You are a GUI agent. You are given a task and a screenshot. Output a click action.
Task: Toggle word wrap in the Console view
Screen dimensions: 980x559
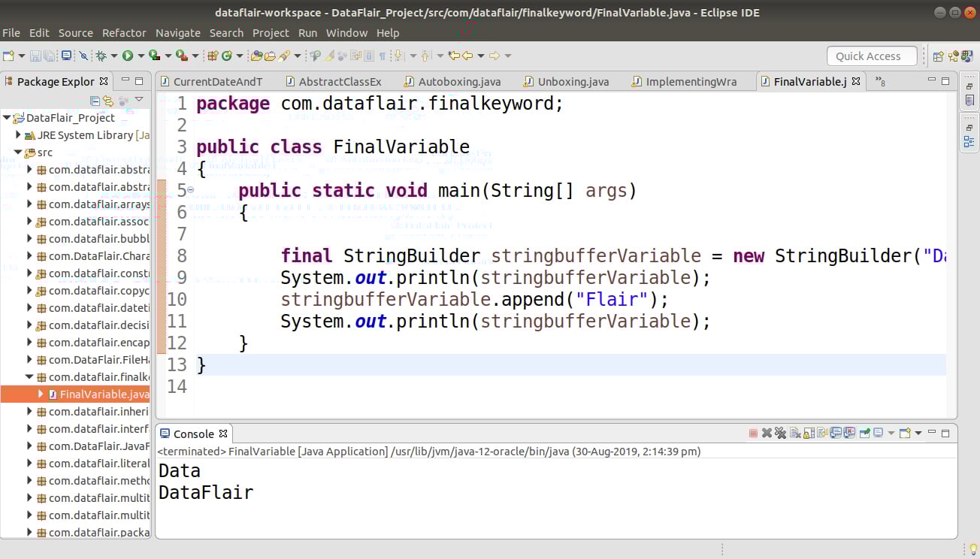821,432
